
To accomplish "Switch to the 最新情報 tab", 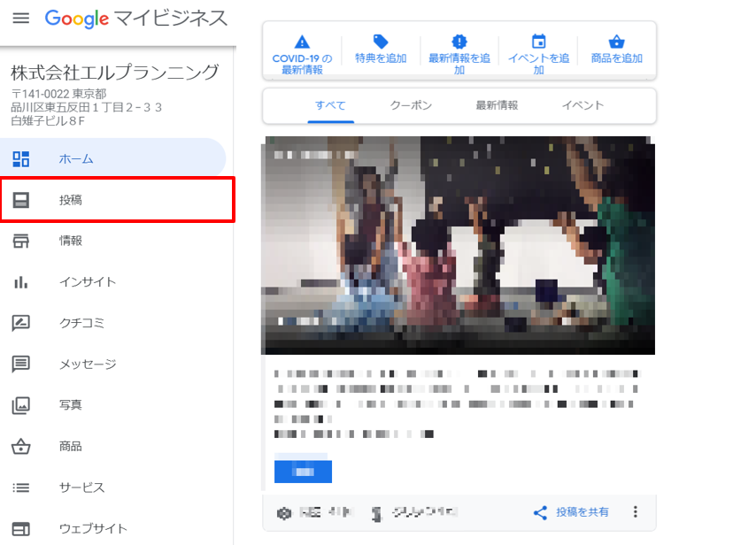I will tap(498, 105).
